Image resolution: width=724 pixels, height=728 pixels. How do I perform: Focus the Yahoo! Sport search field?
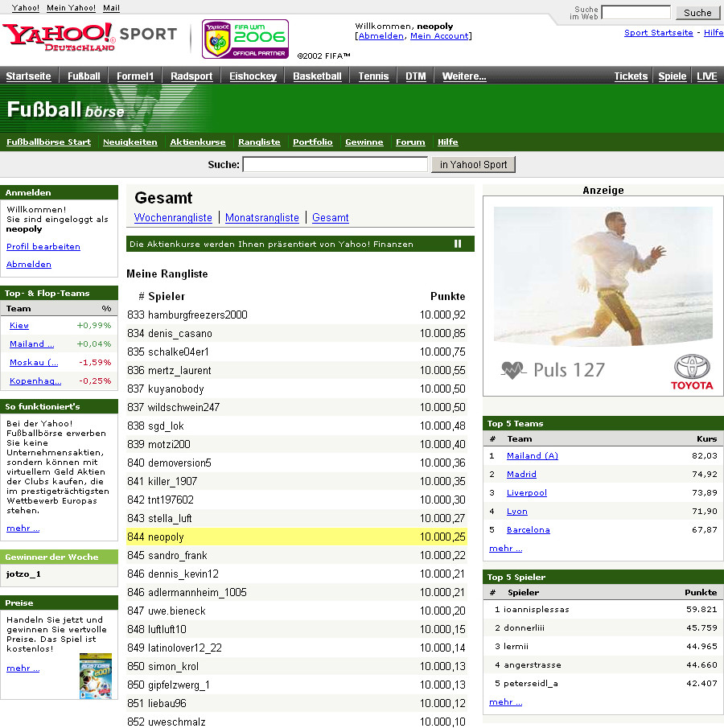pos(335,164)
